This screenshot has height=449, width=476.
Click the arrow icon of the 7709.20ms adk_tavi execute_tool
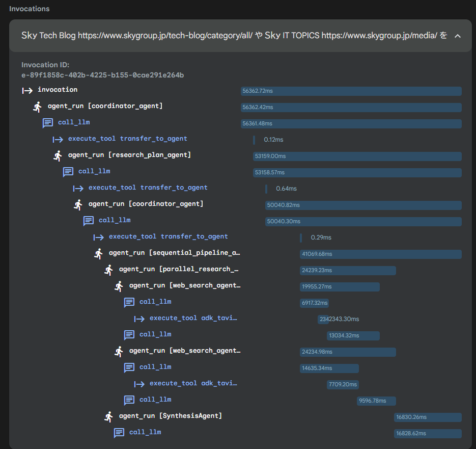click(x=139, y=384)
